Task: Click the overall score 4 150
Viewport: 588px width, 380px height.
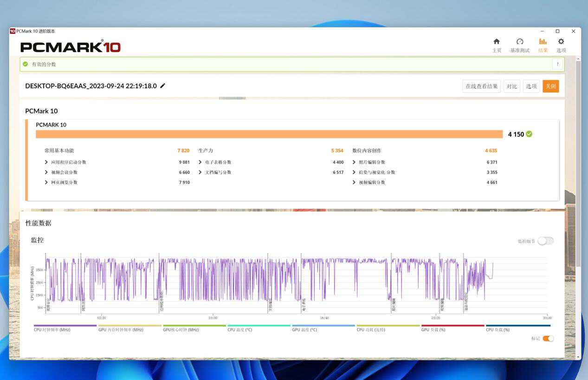Action: (516, 134)
